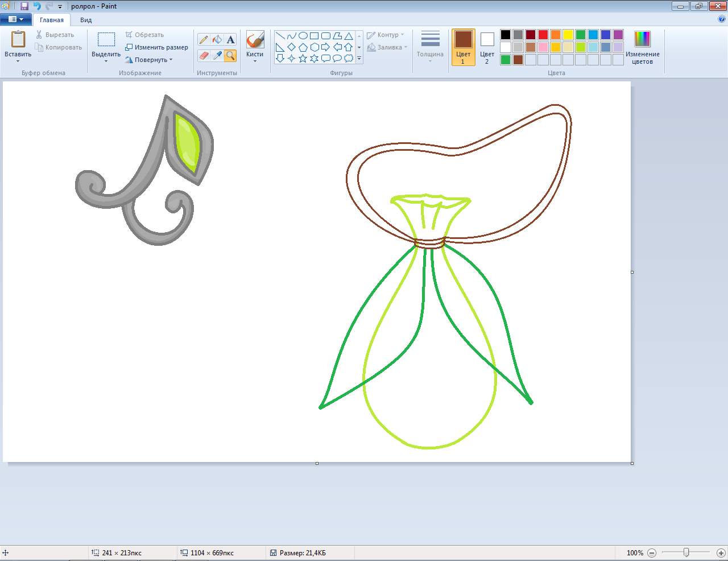Select Цвет 1 as active color
This screenshot has height=561, width=728.
[x=463, y=47]
